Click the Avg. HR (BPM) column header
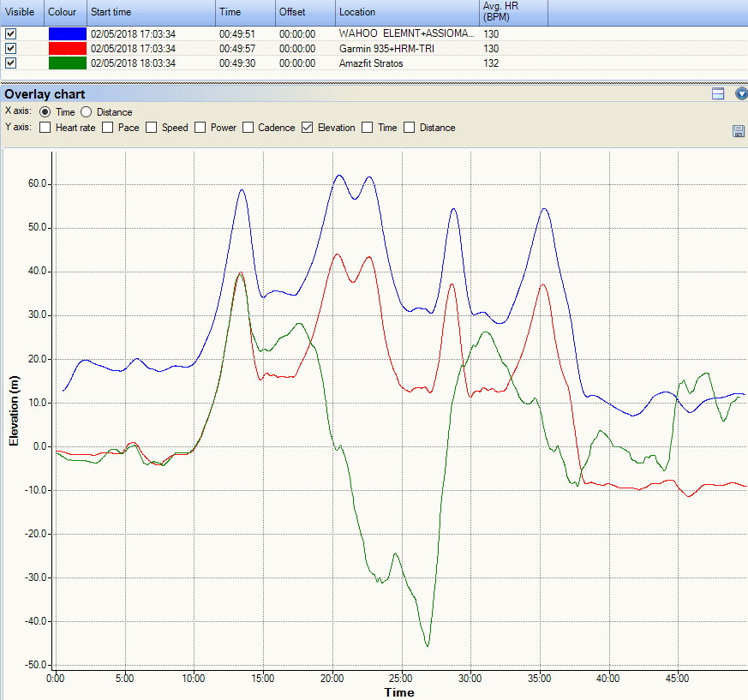Screen dimensions: 748x700 (x=512, y=12)
